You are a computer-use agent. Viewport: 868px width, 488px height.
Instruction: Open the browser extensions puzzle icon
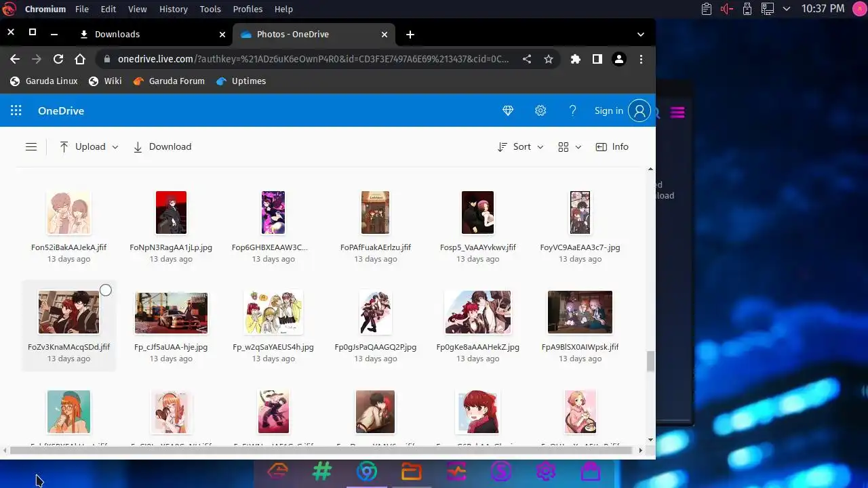[x=576, y=59]
